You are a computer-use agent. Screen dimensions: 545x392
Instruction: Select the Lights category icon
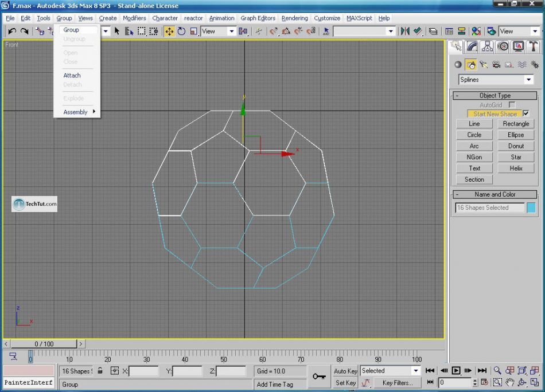[484, 65]
